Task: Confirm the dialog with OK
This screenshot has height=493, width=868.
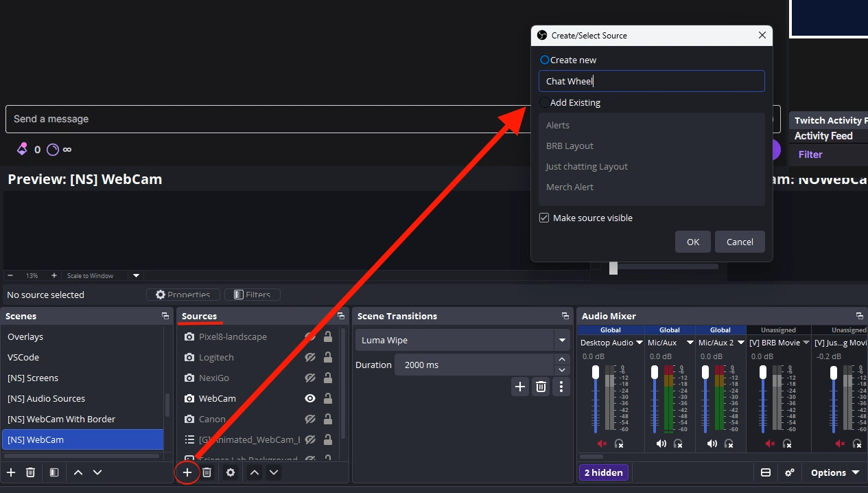Action: click(693, 242)
